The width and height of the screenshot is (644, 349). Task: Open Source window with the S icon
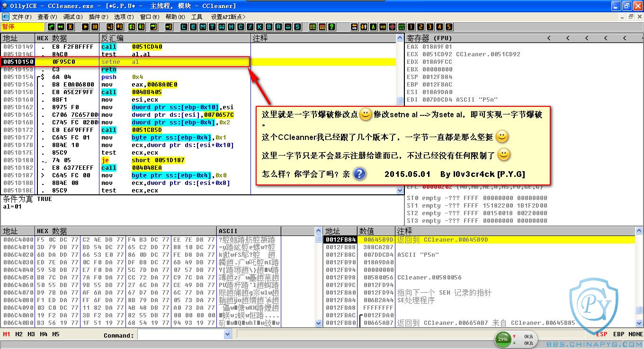297,27
